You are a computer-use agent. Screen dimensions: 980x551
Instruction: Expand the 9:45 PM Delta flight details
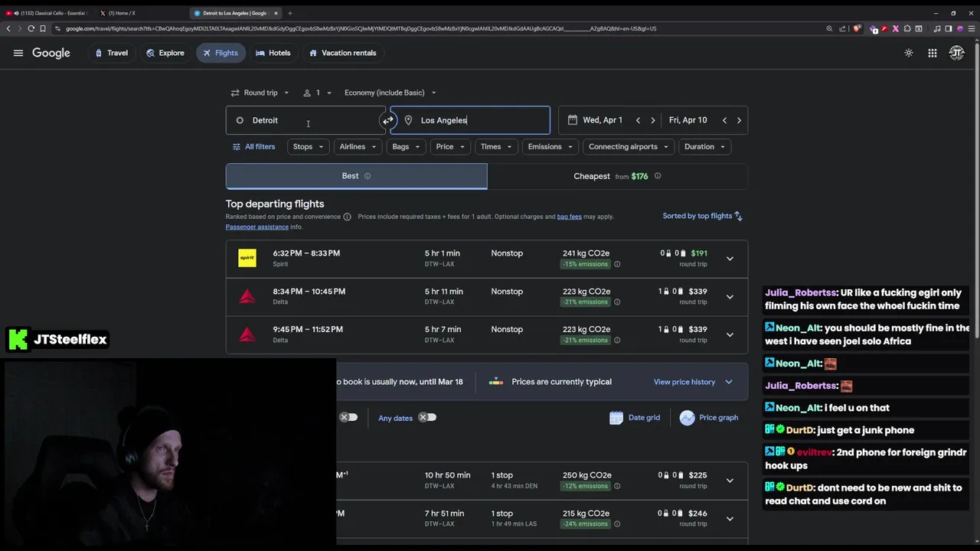click(730, 335)
